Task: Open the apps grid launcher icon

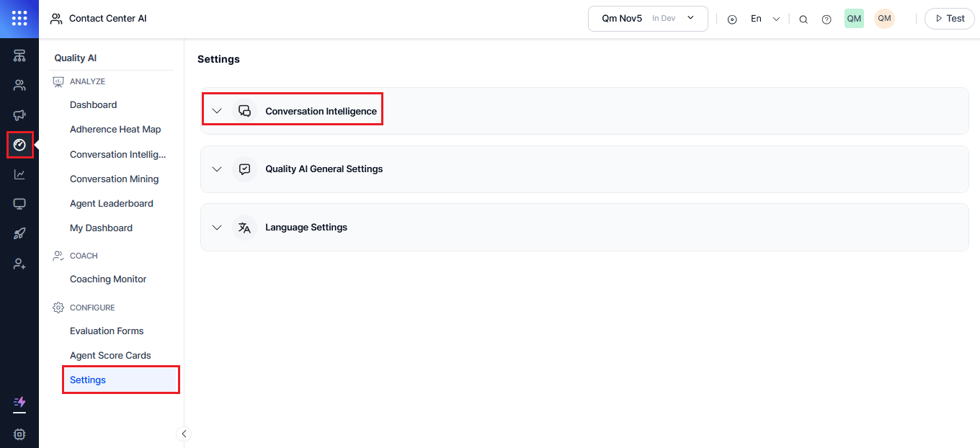Action: tap(19, 19)
